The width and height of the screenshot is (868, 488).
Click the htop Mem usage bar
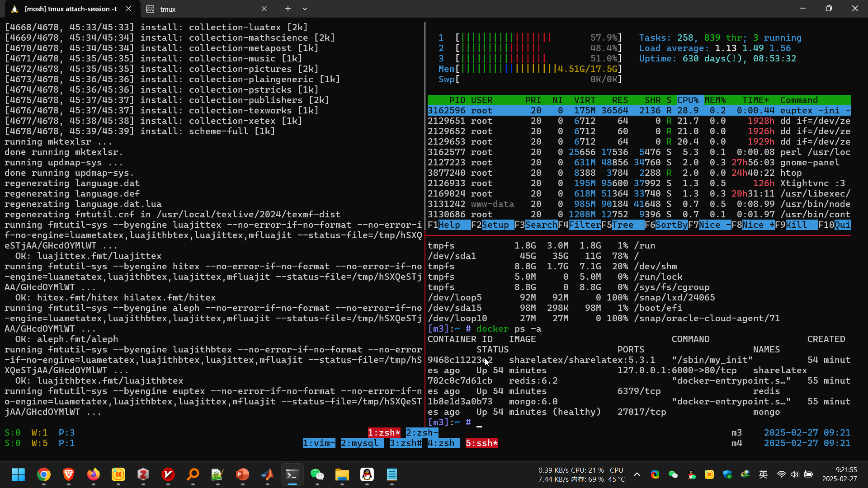[530, 69]
